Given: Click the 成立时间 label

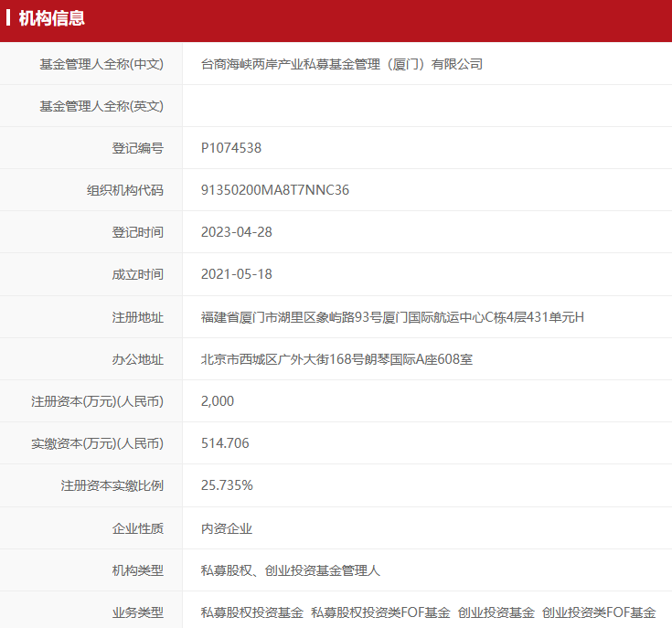Looking at the screenshot, I should pos(137,274).
